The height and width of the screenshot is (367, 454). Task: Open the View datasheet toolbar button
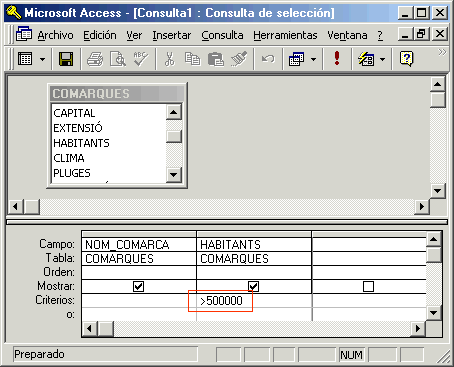tap(25, 59)
